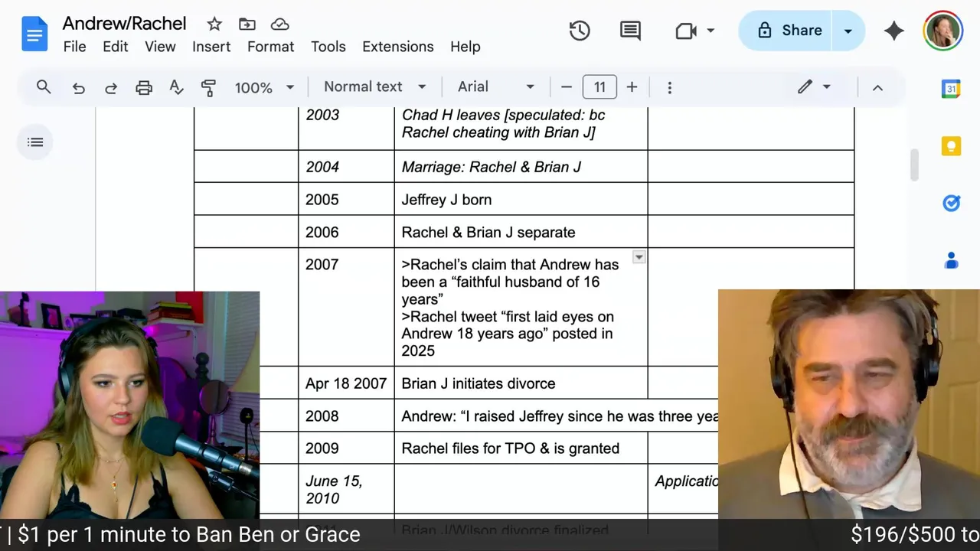This screenshot has width=980, height=551.
Task: Redo the last action
Action: click(x=111, y=87)
